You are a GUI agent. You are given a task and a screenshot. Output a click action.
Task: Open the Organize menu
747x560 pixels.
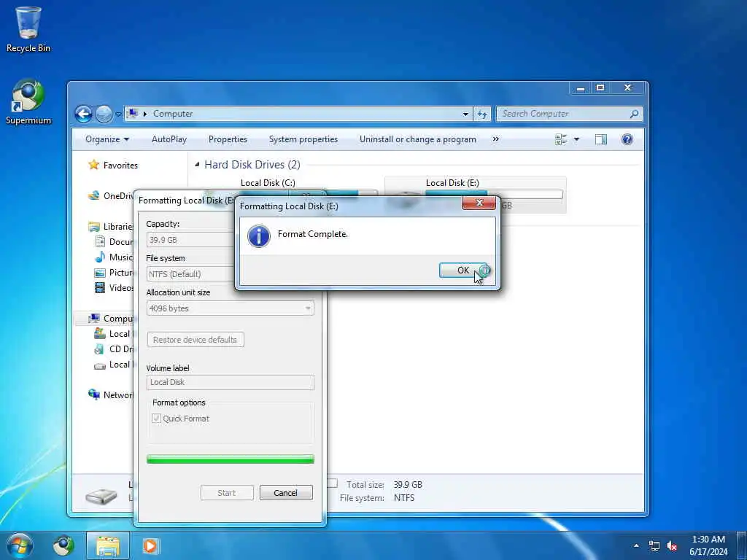[107, 139]
